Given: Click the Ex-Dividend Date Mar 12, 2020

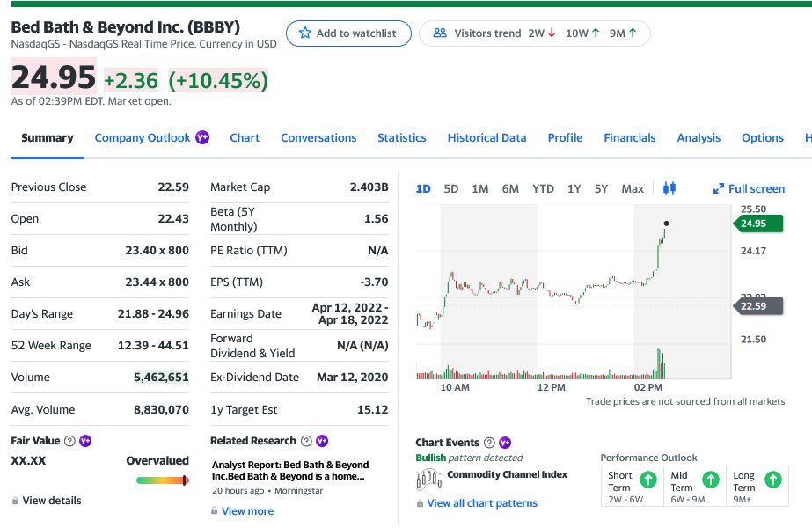Looking at the screenshot, I should click(x=352, y=378).
